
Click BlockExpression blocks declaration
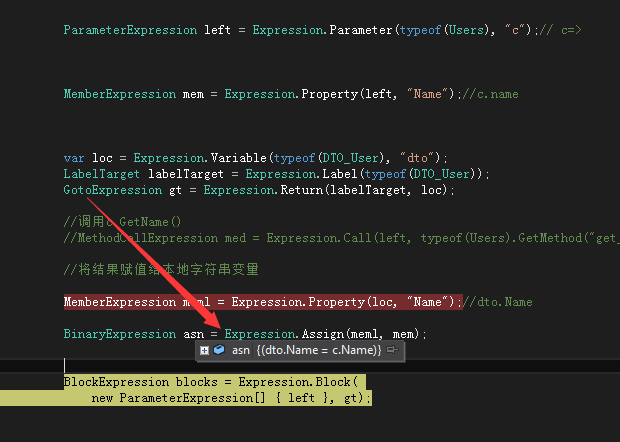pyautogui.click(x=141, y=382)
